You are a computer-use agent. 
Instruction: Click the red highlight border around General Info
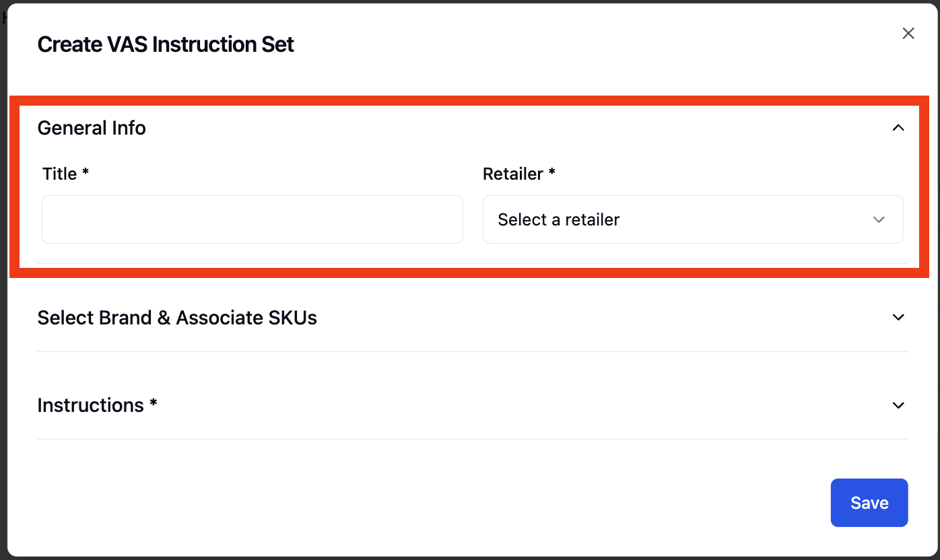point(469,101)
